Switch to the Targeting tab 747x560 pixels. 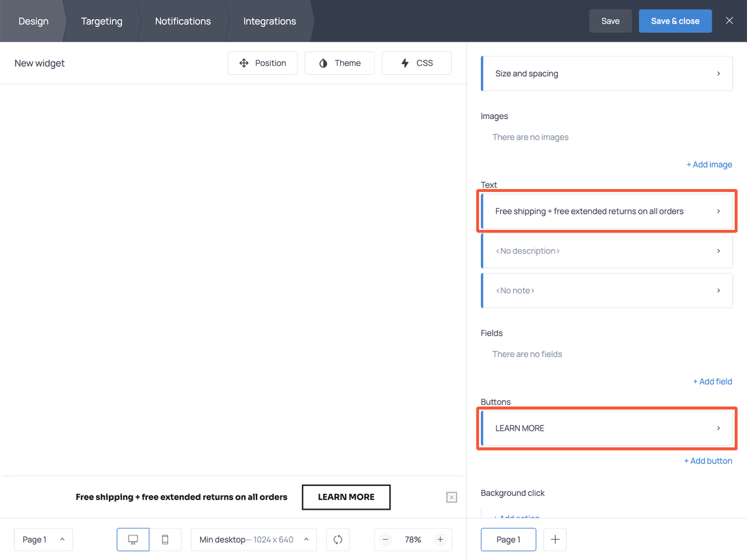point(101,21)
